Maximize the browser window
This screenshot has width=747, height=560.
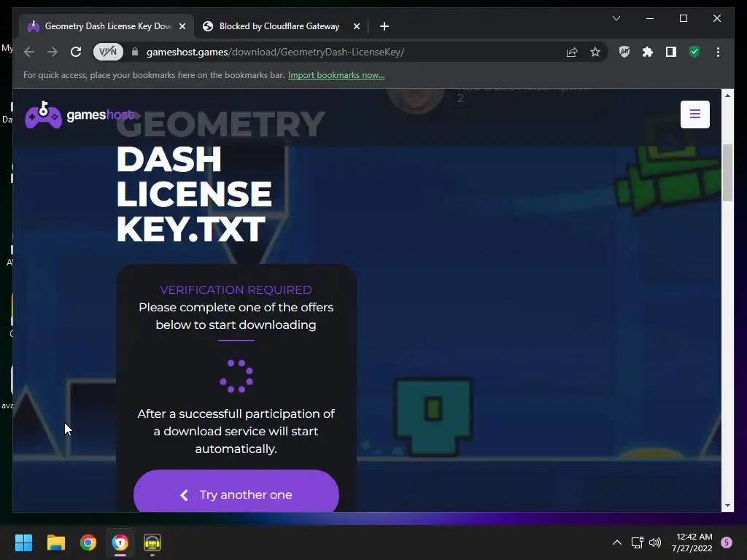coord(683,18)
